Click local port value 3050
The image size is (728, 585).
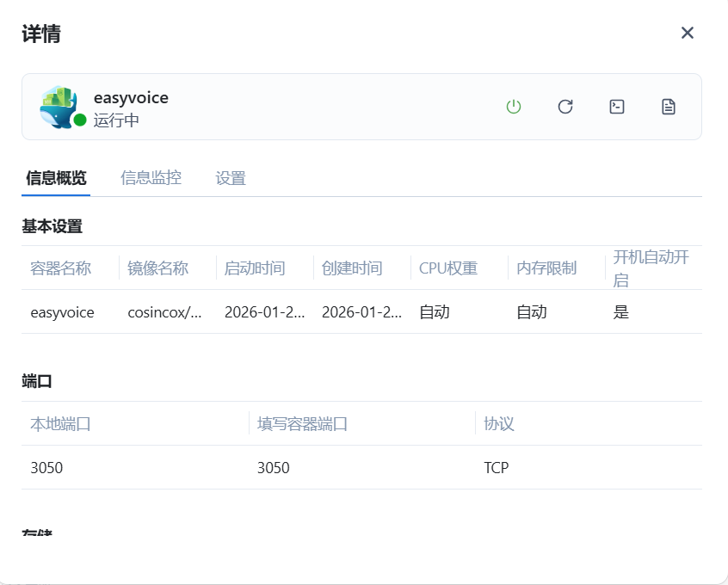(46, 468)
